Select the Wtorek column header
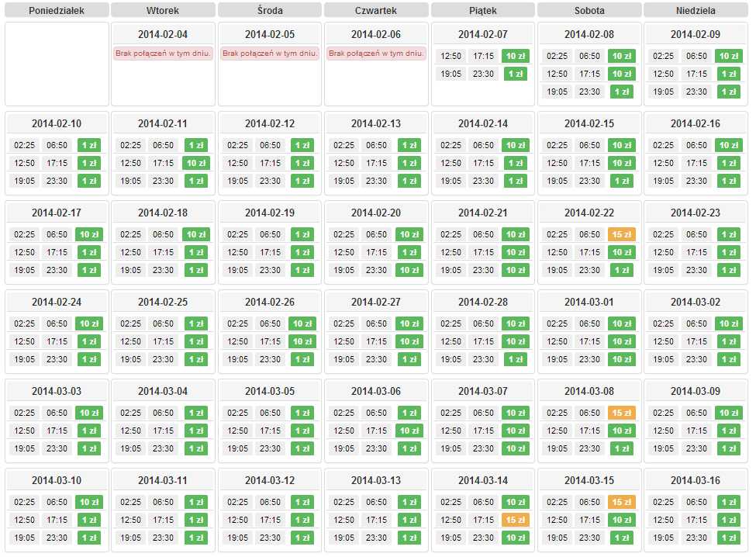The height and width of the screenshot is (557, 756). [163, 10]
